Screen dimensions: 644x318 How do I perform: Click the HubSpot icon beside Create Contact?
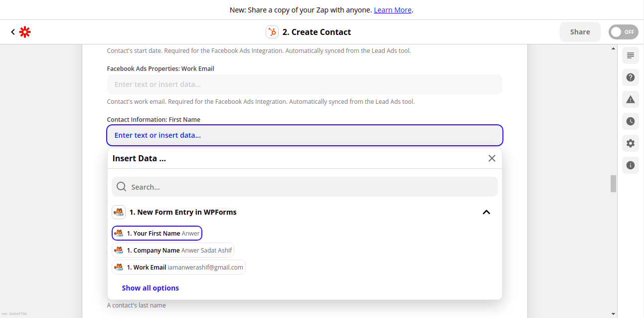click(x=272, y=32)
